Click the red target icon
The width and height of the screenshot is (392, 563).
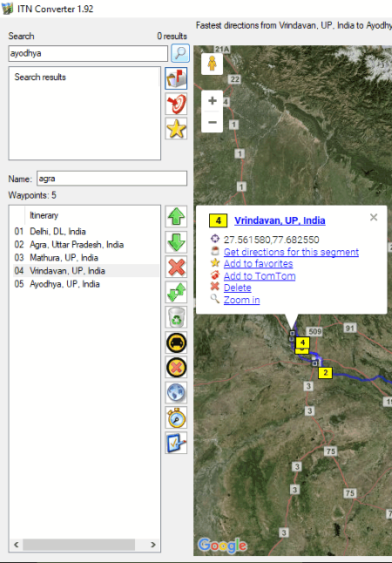click(176, 104)
